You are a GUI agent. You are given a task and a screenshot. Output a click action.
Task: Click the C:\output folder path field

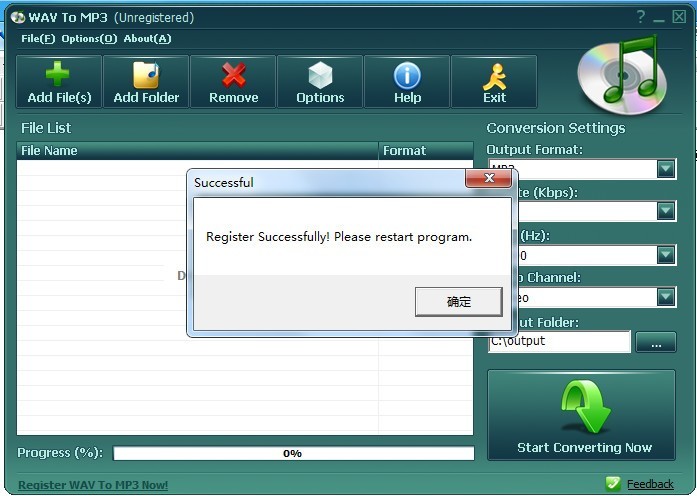click(x=559, y=342)
